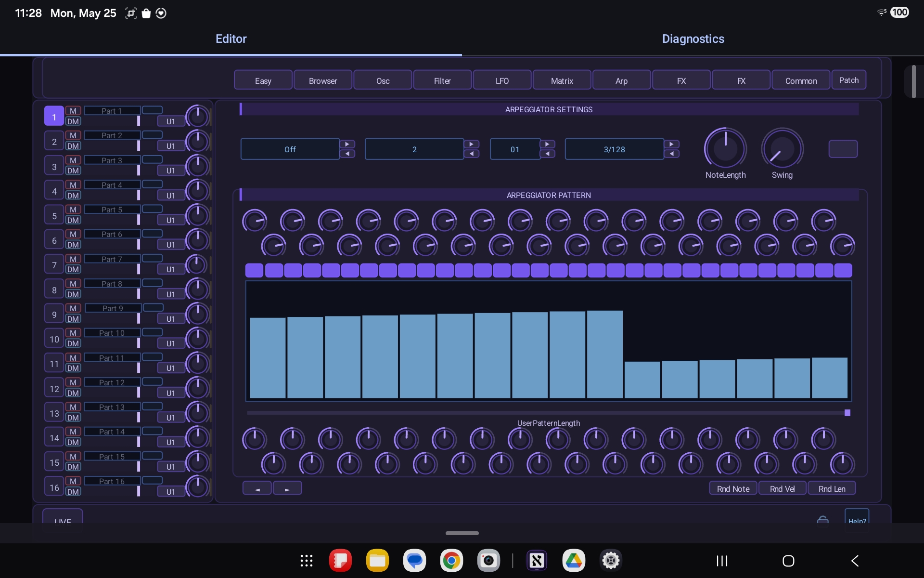Toggle the blank button right of Swing
924x578 pixels.
tap(843, 149)
